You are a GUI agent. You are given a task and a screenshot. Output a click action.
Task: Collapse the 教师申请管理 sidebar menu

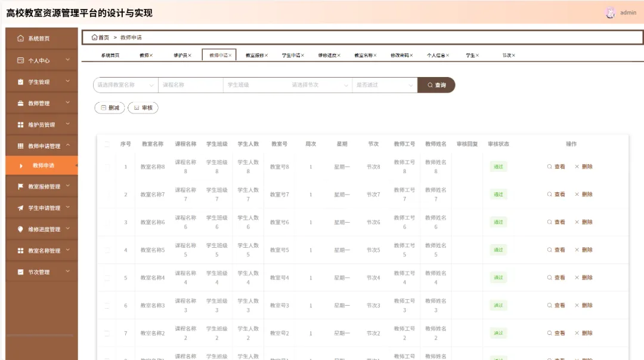(42, 146)
